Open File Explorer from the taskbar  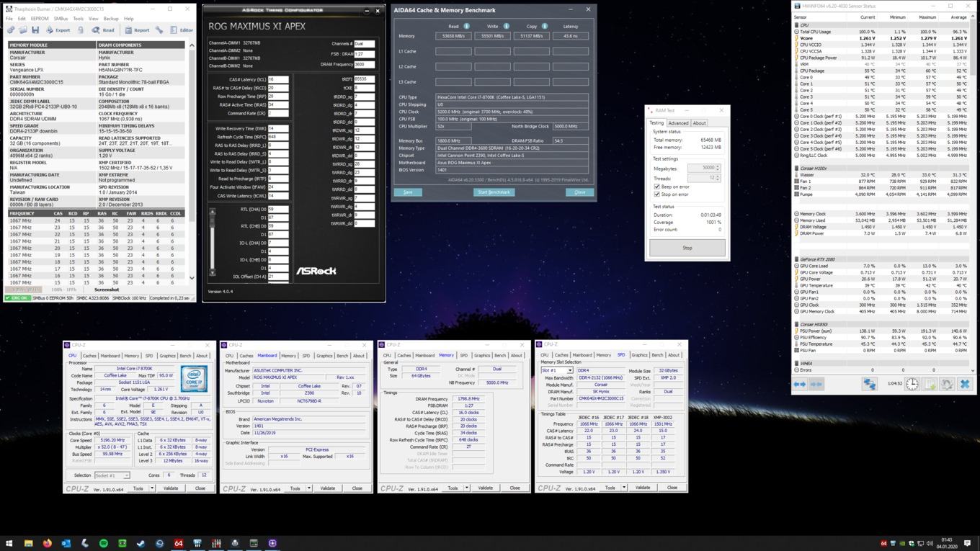tap(28, 543)
